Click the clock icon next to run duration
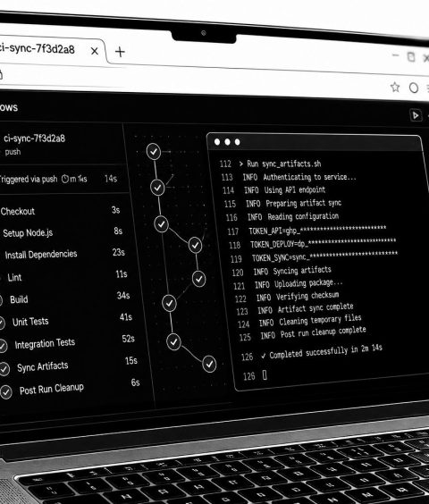This screenshot has width=429, height=504. pyautogui.click(x=65, y=179)
